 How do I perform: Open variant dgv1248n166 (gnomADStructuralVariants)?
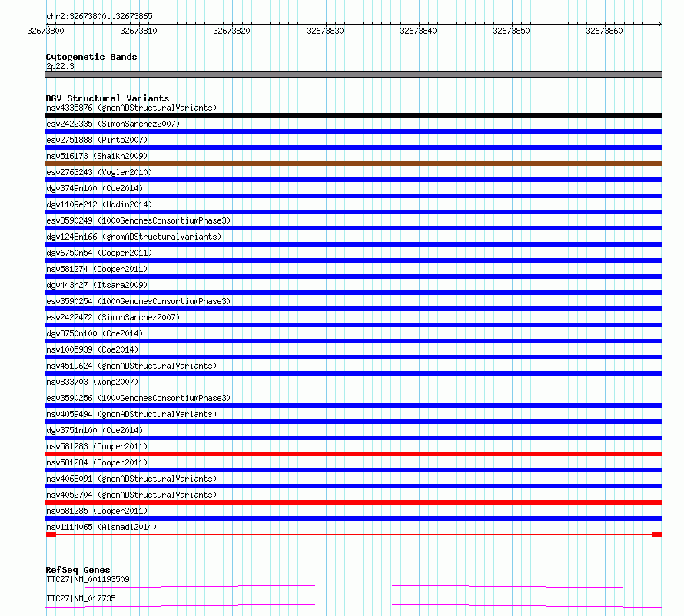(134, 237)
